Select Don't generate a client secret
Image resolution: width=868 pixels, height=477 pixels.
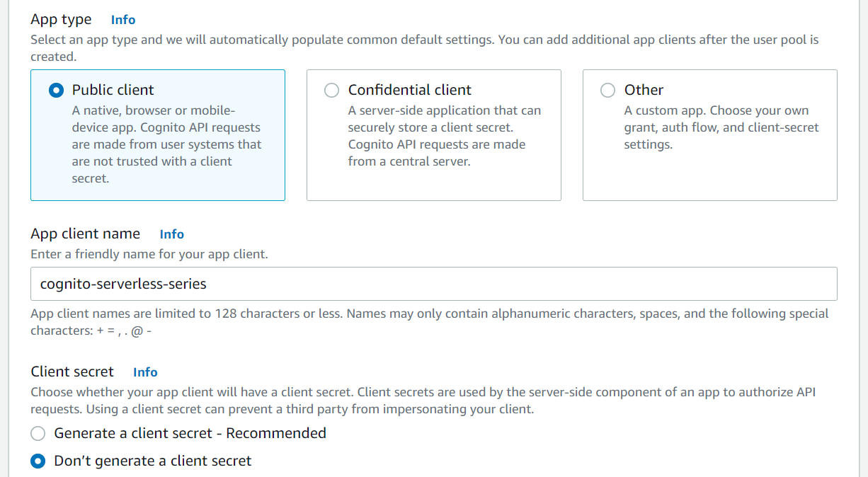(x=38, y=461)
